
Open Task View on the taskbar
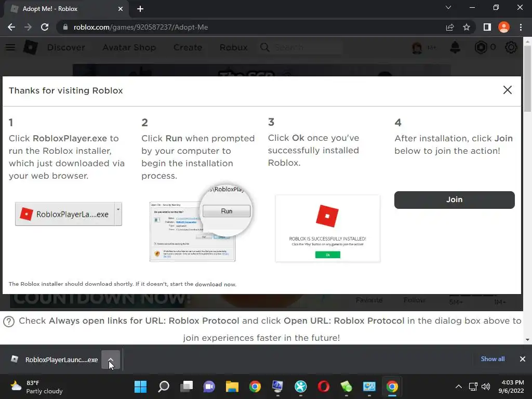[x=187, y=387]
